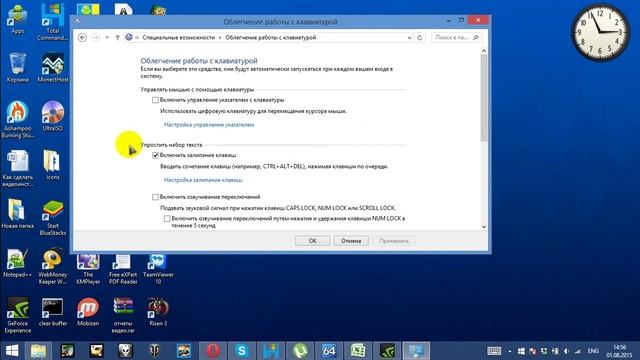Open Notepad++ desktop shortcut

[x=18, y=263]
